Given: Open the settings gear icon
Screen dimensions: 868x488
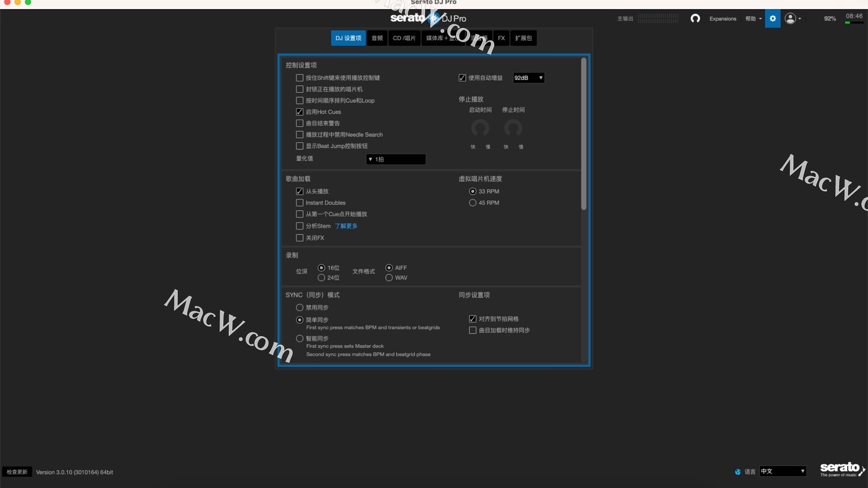Looking at the screenshot, I should pos(773,19).
